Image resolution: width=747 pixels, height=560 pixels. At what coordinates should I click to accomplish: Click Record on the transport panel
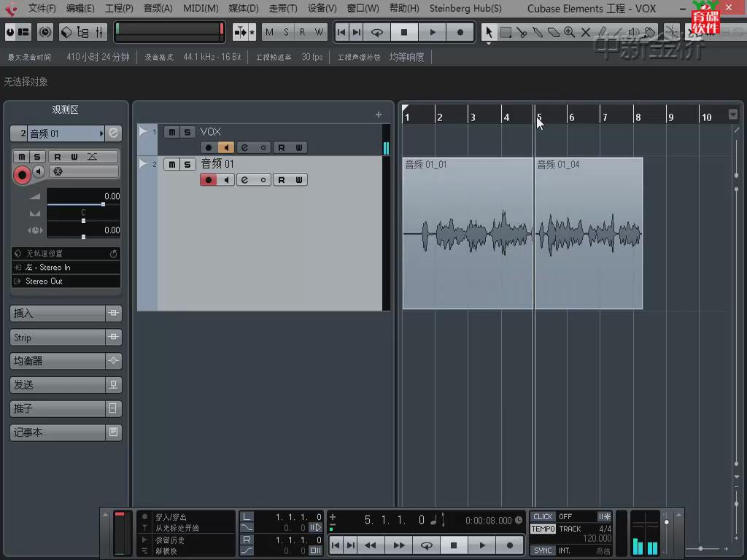(510, 545)
